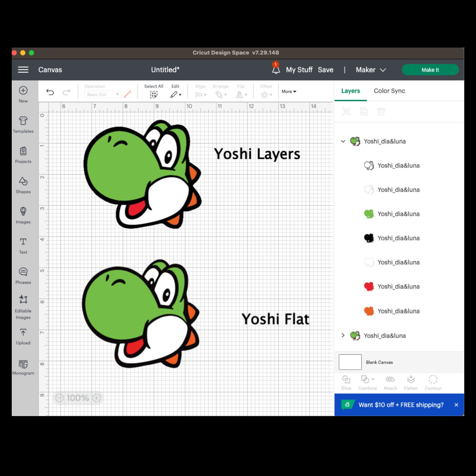The image size is (476, 476).
Task: Open the Edit dropdown
Action: tap(176, 94)
